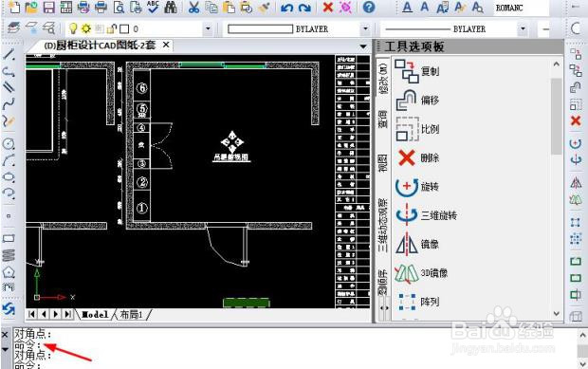Image resolution: width=588 pixels, height=369 pixels.
Task: Click the tool palette tab scroll arrows
Action: pyautogui.click(x=384, y=308)
